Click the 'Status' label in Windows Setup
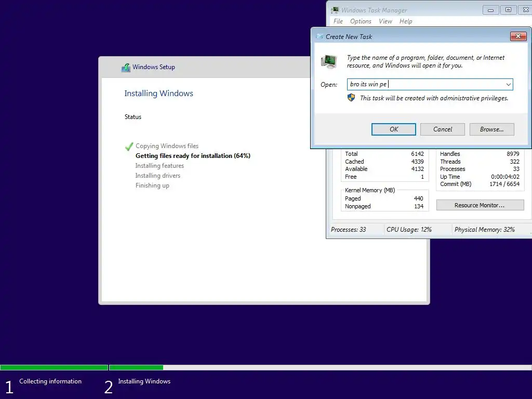The image size is (532, 399). pos(132,117)
